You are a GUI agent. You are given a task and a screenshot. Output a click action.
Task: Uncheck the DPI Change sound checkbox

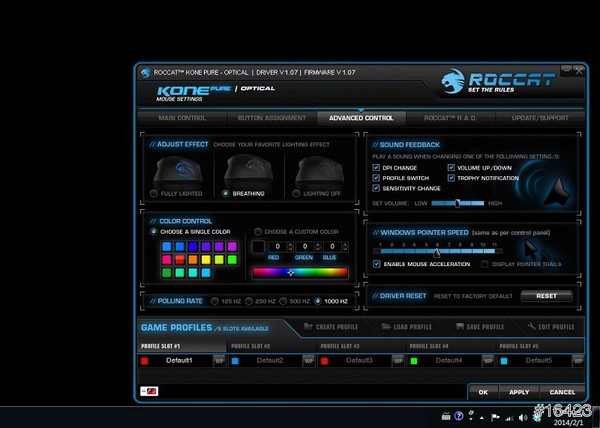[x=376, y=168]
